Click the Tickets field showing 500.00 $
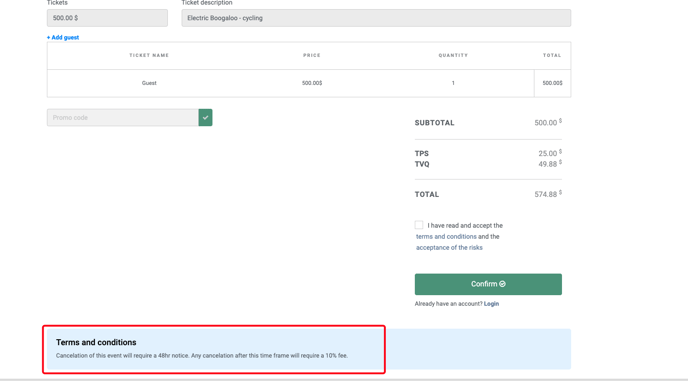This screenshot has height=381, width=688. coord(107,18)
